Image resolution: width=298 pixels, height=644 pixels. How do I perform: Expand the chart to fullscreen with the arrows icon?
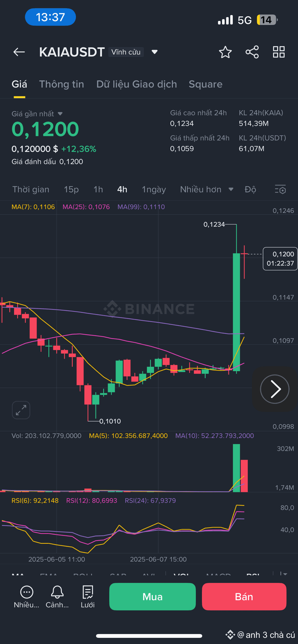pos(21,410)
